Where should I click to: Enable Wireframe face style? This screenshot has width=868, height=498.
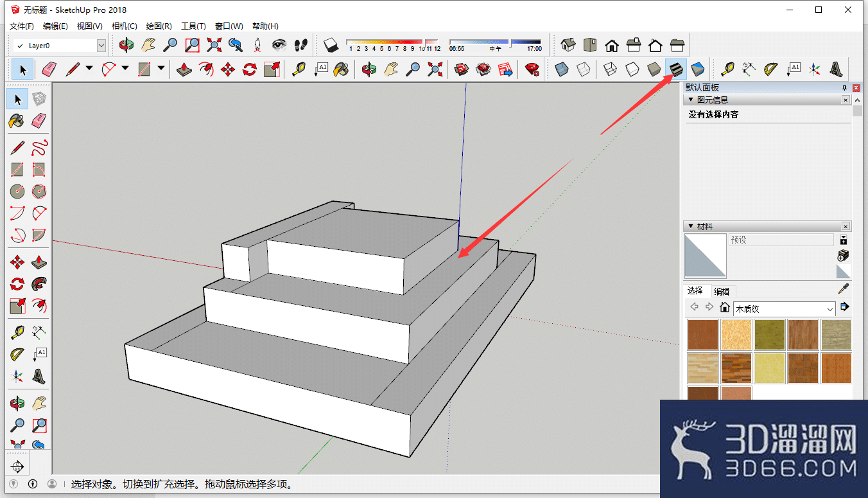[x=611, y=69]
